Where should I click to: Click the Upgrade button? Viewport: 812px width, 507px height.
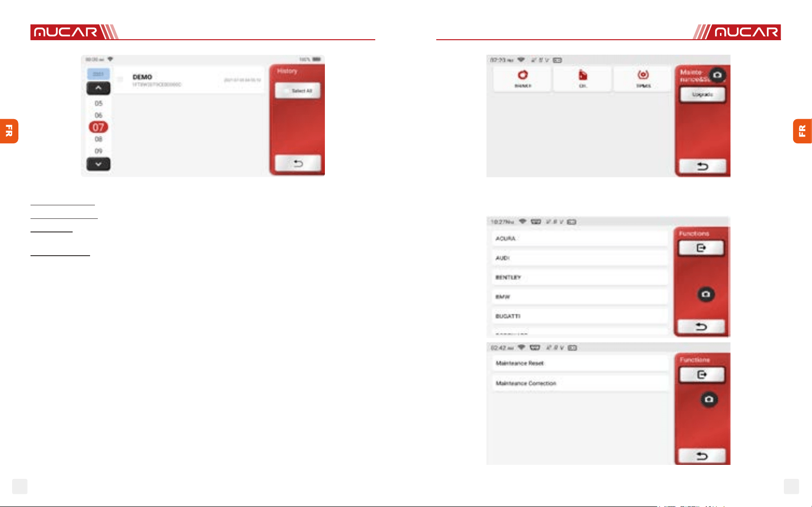coord(702,94)
